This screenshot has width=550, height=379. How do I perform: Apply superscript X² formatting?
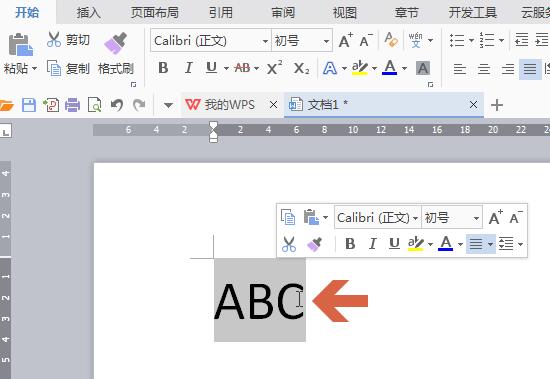[x=274, y=68]
